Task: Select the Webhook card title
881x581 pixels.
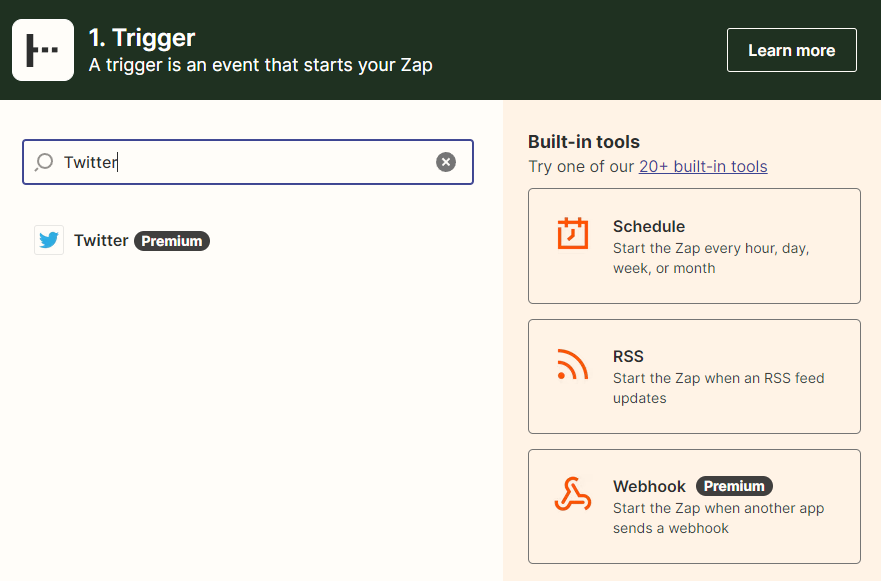Action: coord(650,486)
